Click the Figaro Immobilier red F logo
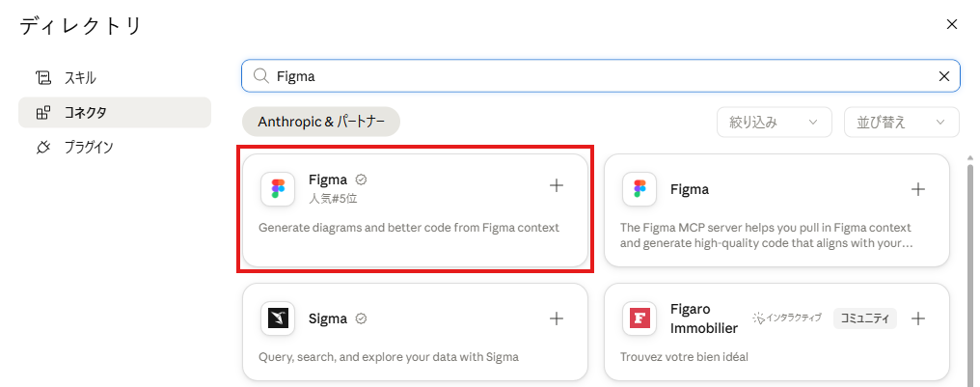Screen dimensions: 980x387 [640, 318]
